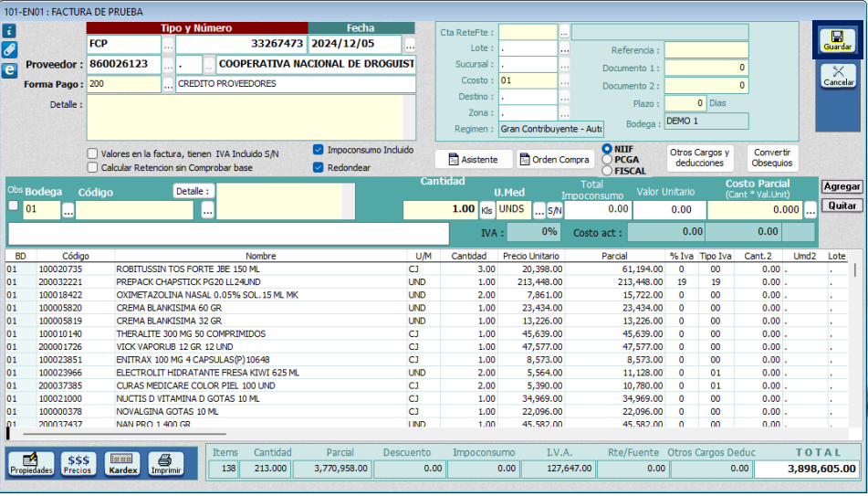
Task: Select row CREMA BLANKISIMA 60 GR
Action: click(x=426, y=308)
